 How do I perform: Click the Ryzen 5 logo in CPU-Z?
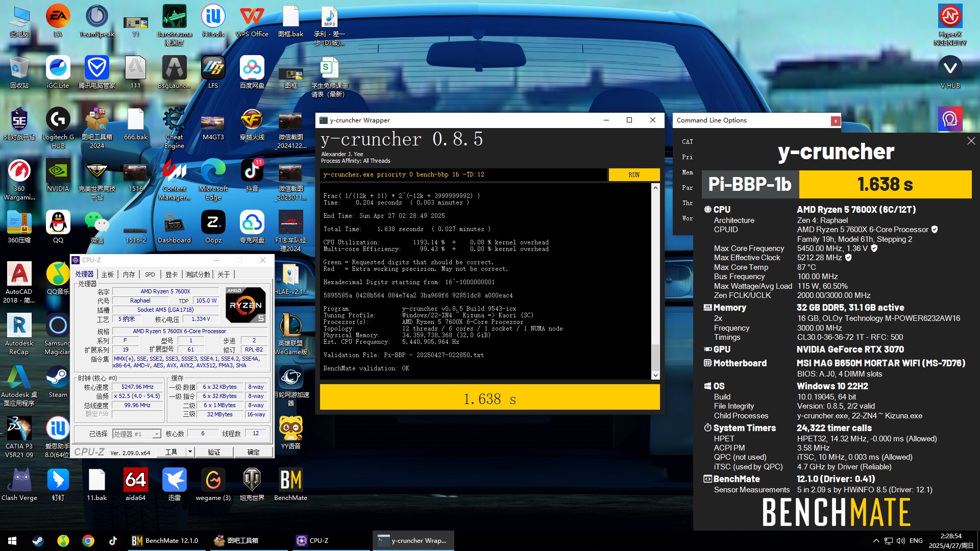pos(246,305)
